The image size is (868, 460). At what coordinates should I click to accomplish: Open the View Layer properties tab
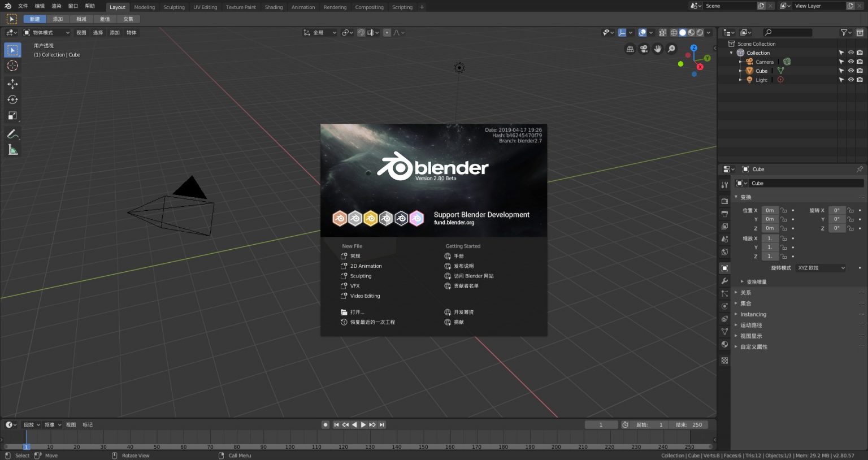click(x=724, y=226)
